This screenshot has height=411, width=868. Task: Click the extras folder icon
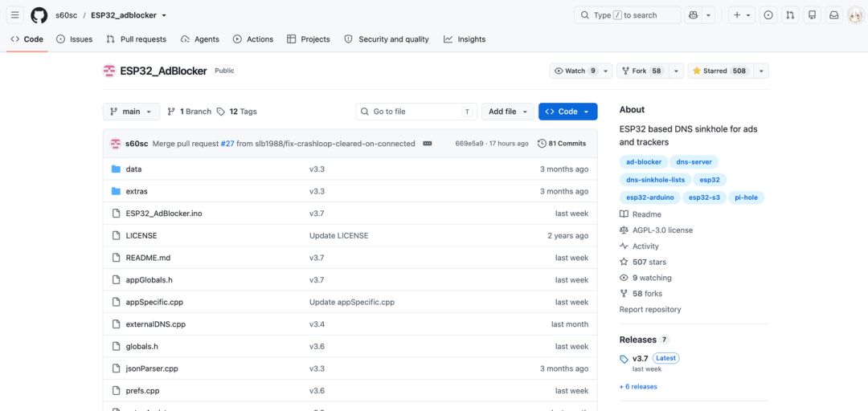click(x=117, y=191)
